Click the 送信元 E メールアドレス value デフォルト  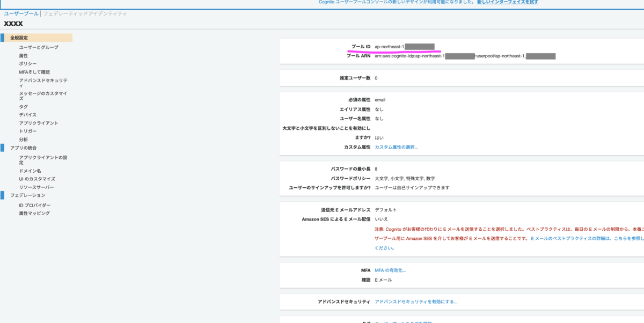click(x=386, y=210)
